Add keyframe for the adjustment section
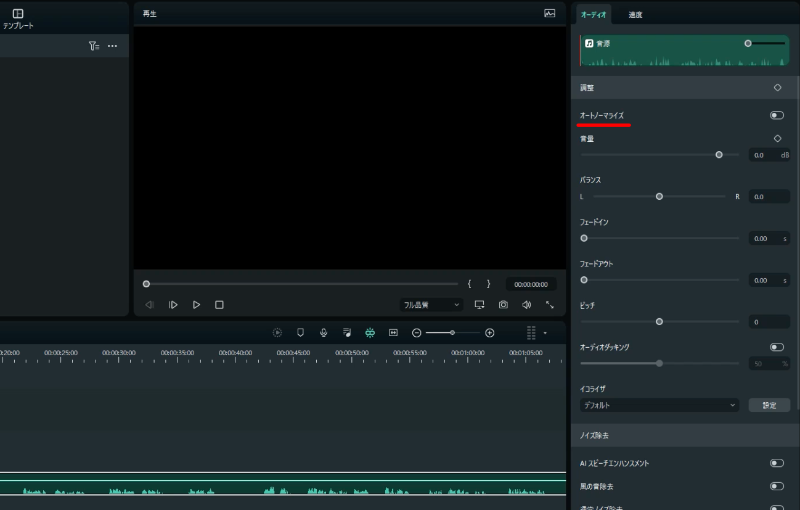This screenshot has height=510, width=800. point(778,88)
